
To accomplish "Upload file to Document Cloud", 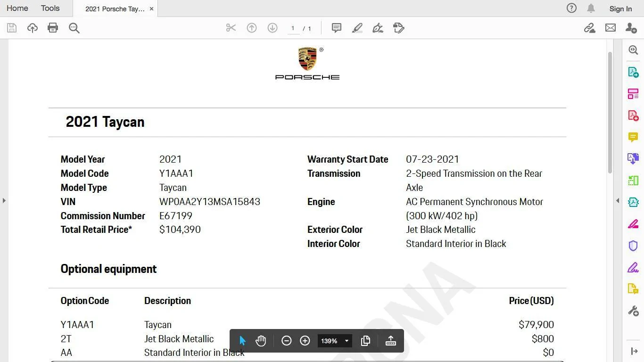I will 33,28.
